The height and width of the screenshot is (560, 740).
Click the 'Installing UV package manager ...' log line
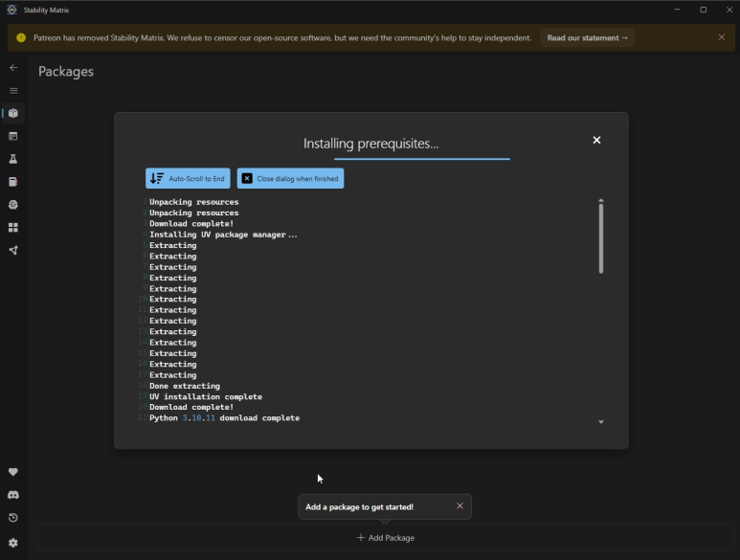point(223,235)
